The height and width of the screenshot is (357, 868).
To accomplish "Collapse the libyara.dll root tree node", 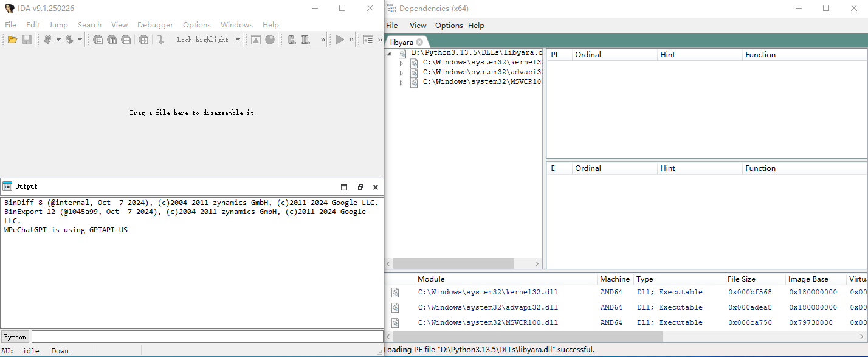I will [x=391, y=53].
